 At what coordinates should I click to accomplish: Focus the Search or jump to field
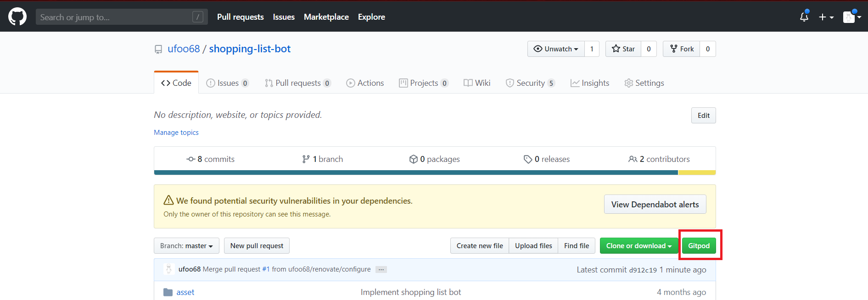[x=122, y=17]
